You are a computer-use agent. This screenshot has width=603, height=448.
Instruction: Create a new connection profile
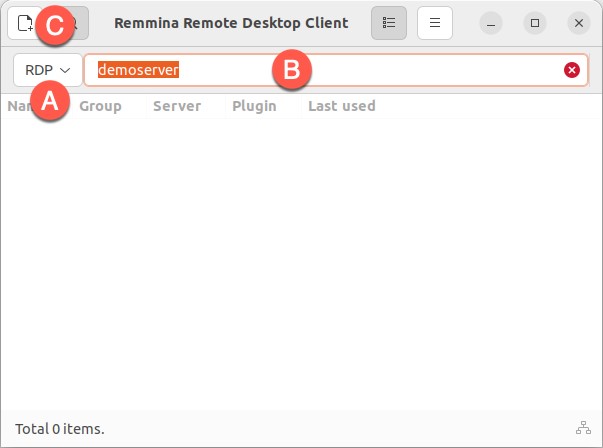[25, 23]
